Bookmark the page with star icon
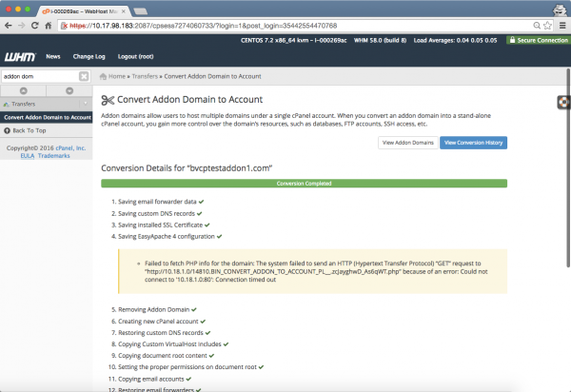This screenshot has height=392, width=571. click(547, 26)
